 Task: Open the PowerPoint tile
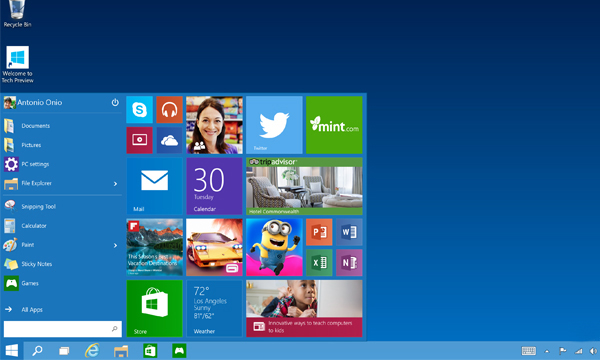(319, 232)
